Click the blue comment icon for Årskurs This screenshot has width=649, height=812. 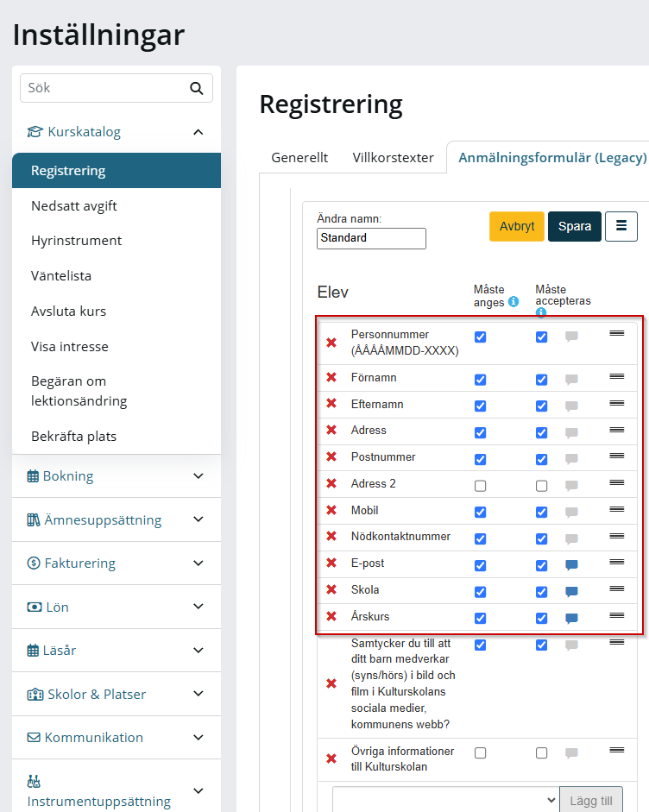[571, 619]
